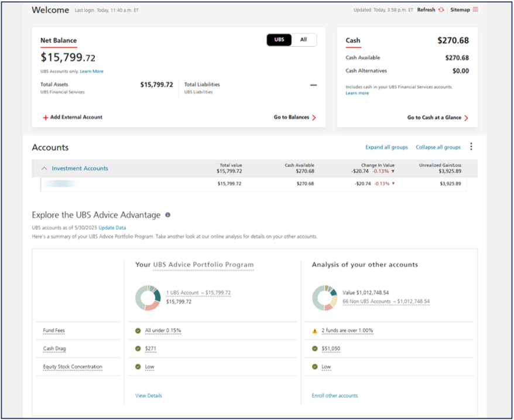The height and width of the screenshot is (420, 514).
Task: Open the Accounts three-dot options menu
Action: [471, 146]
